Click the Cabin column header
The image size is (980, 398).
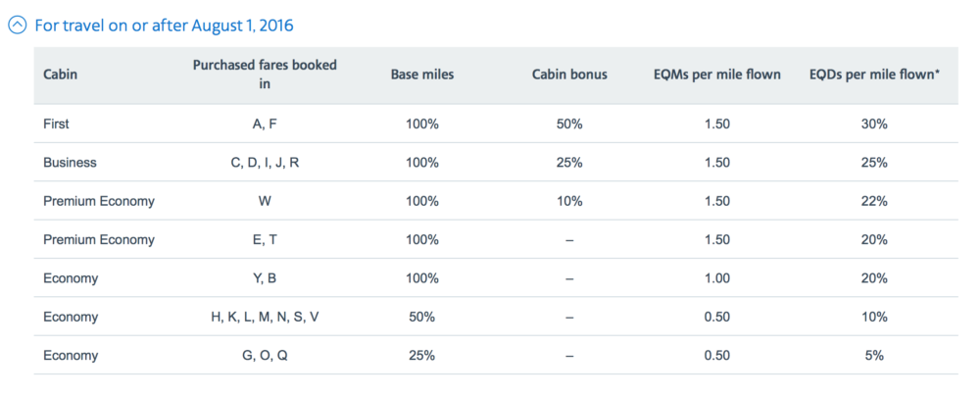[62, 75]
